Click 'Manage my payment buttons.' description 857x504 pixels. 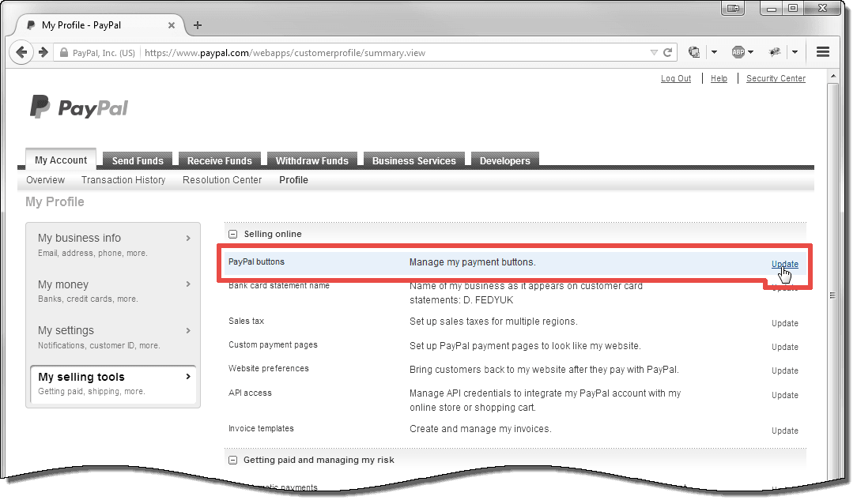(473, 262)
